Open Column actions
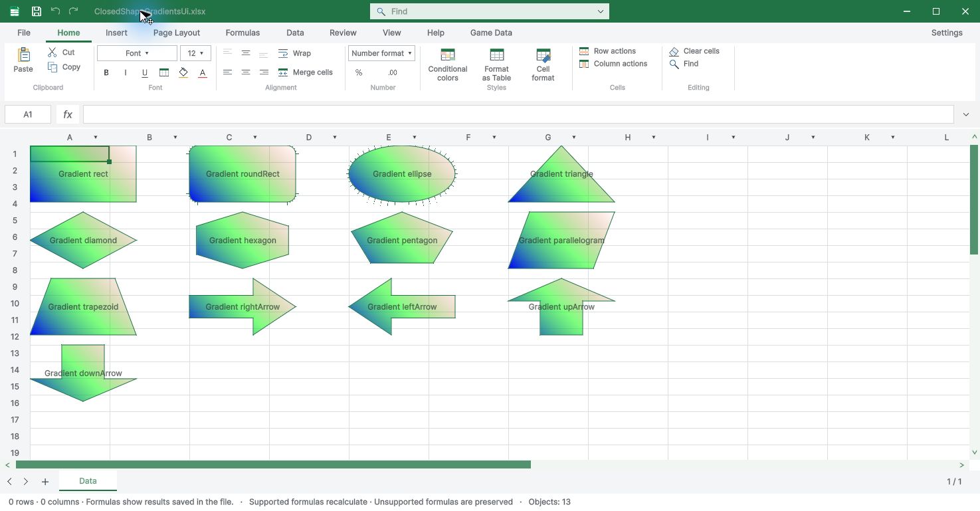Image resolution: width=980 pixels, height=511 pixels. [x=613, y=64]
